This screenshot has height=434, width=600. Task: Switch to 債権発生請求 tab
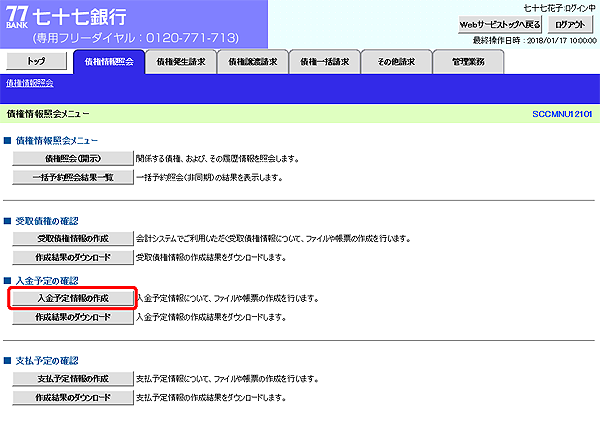pyautogui.click(x=181, y=62)
